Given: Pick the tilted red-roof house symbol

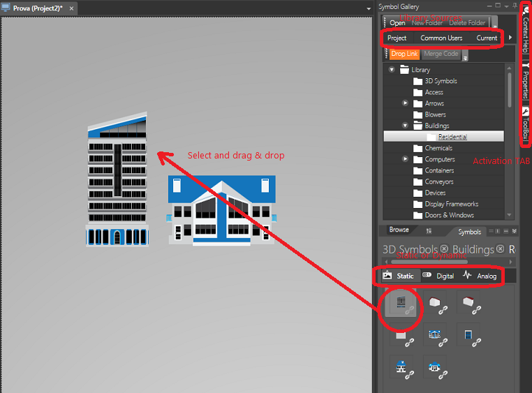Looking at the screenshot, I should pos(468,302).
